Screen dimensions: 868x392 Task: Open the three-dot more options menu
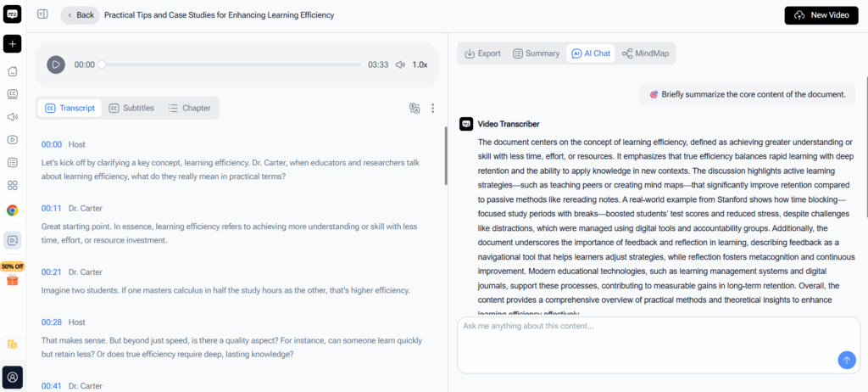[x=433, y=108]
